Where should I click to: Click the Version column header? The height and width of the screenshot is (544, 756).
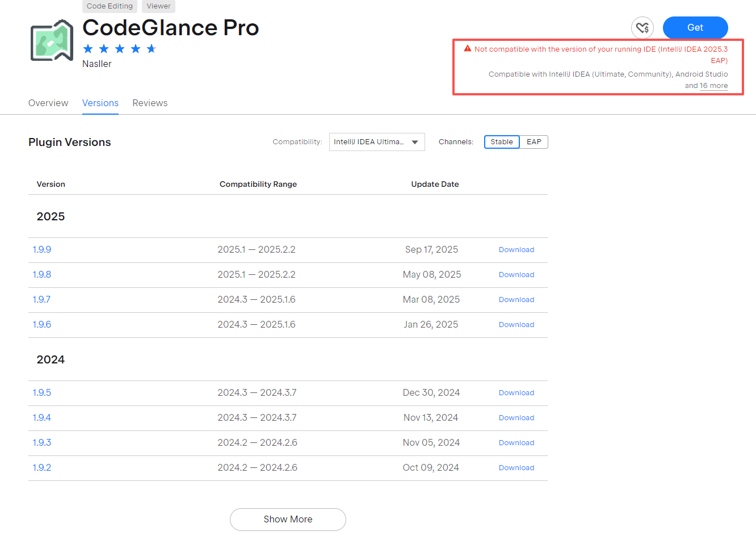tap(51, 184)
